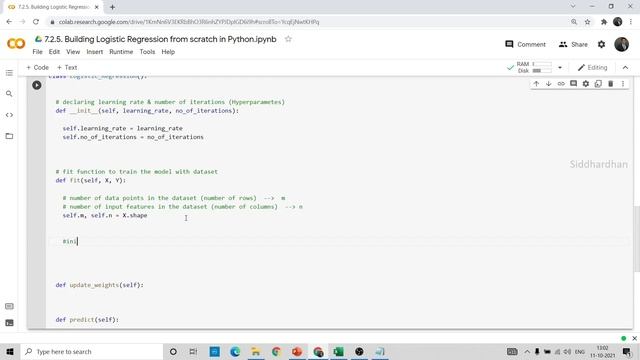Close the bottom status bar
This screenshot has height=360, width=640.
click(634, 338)
